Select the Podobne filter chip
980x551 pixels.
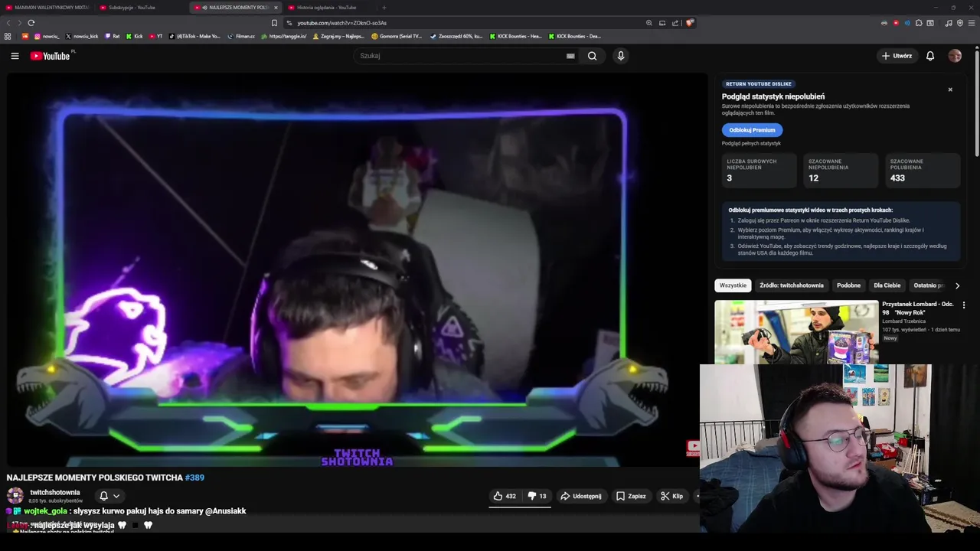(x=848, y=285)
